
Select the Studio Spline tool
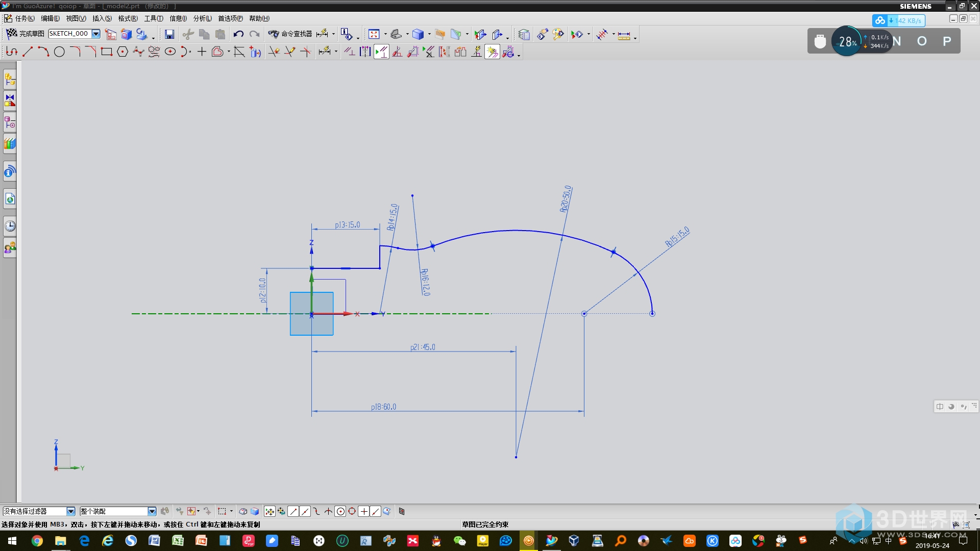click(x=138, y=52)
